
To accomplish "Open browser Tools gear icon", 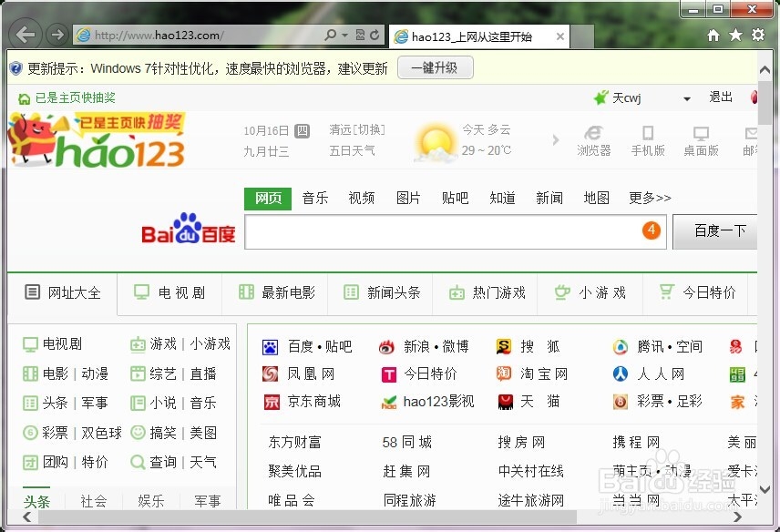I will pyautogui.click(x=757, y=35).
